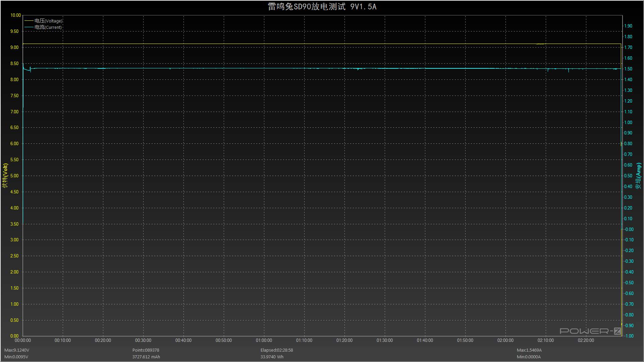Toggle the 电压(Voltage) legend entry
644x362 pixels.
[x=48, y=21]
